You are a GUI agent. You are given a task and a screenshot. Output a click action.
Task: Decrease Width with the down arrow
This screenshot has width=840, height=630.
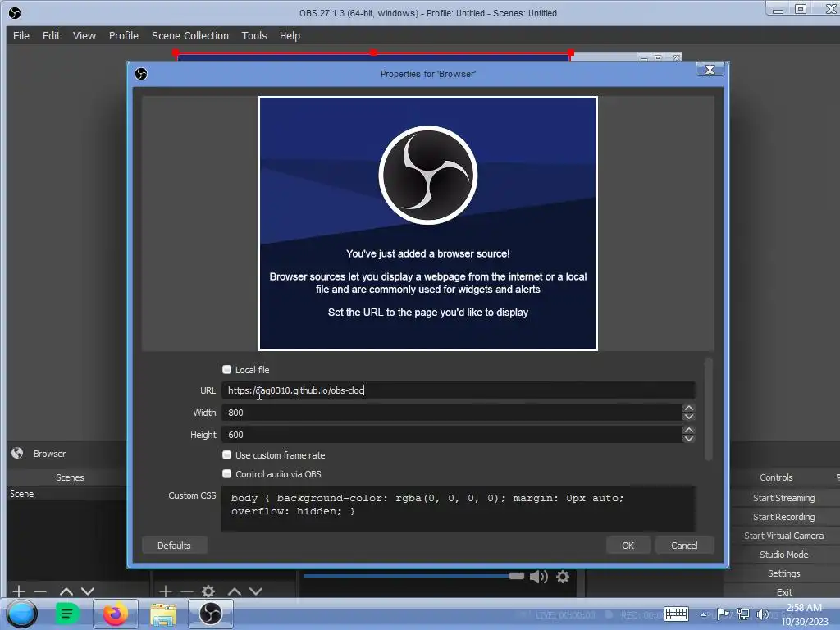(689, 417)
